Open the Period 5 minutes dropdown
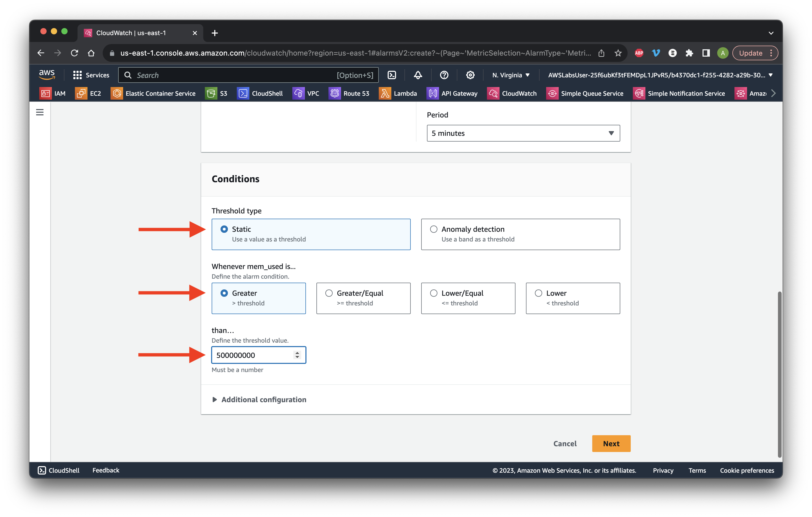The height and width of the screenshot is (517, 812). click(x=523, y=133)
